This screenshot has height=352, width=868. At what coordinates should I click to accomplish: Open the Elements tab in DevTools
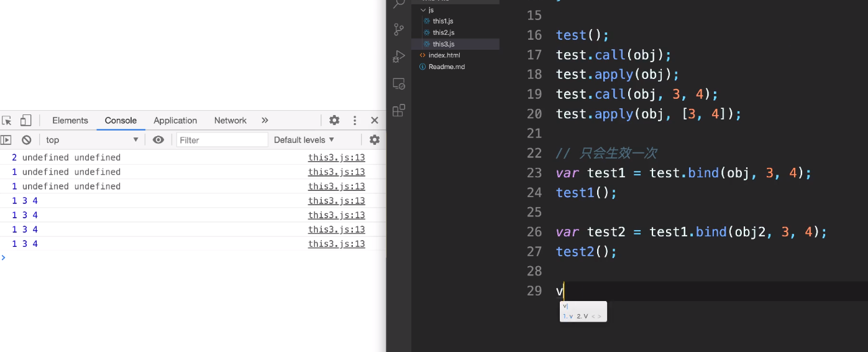click(x=70, y=121)
